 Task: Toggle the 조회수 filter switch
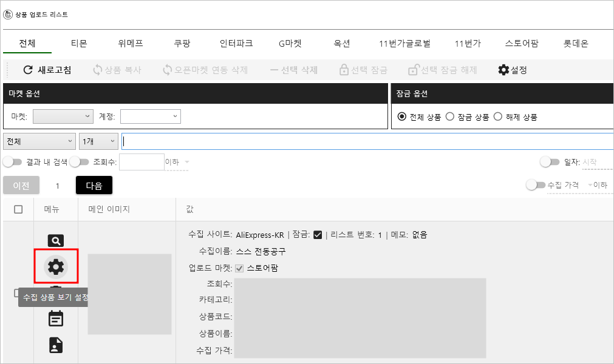tap(80, 161)
